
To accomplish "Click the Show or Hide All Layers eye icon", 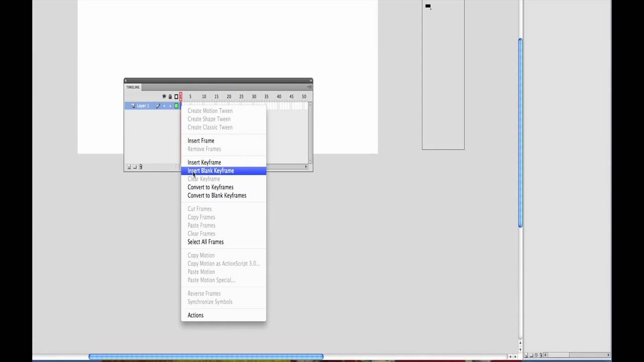I will click(164, 97).
